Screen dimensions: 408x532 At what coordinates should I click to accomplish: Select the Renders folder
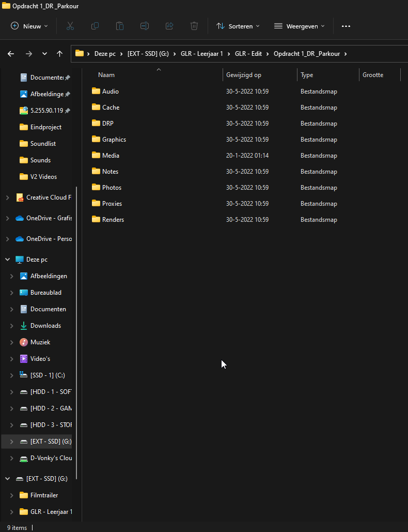pyautogui.click(x=113, y=220)
